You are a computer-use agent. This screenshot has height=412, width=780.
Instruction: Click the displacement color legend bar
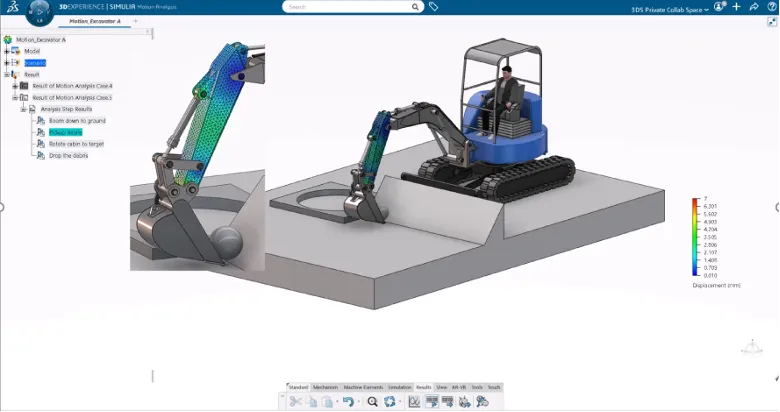point(695,236)
